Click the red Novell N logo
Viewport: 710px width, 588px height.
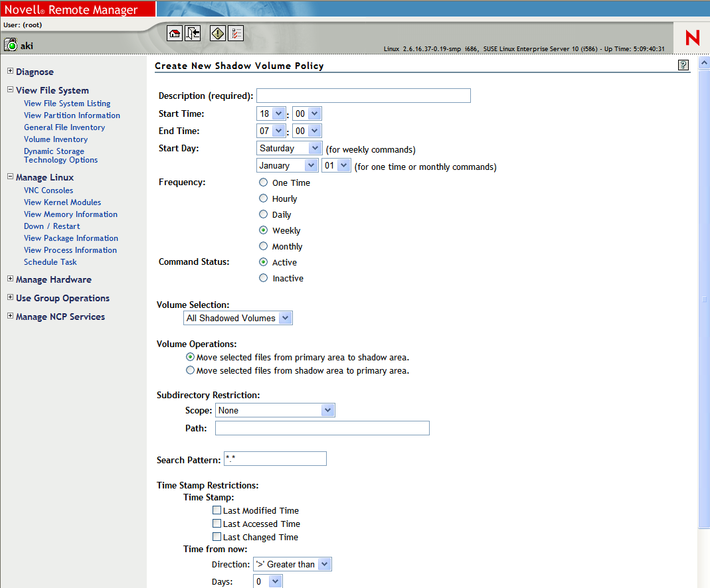[x=692, y=38]
